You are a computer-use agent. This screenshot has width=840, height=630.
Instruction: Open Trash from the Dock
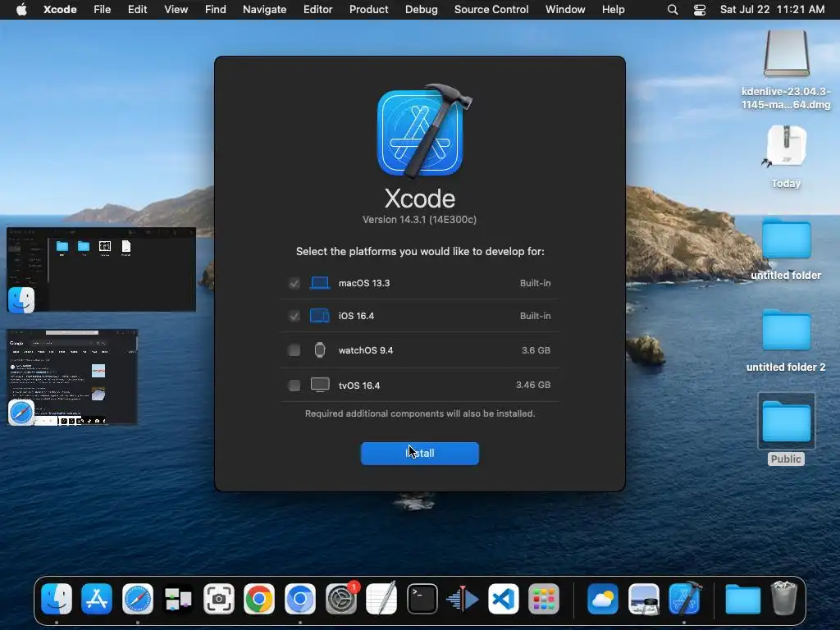tap(783, 598)
